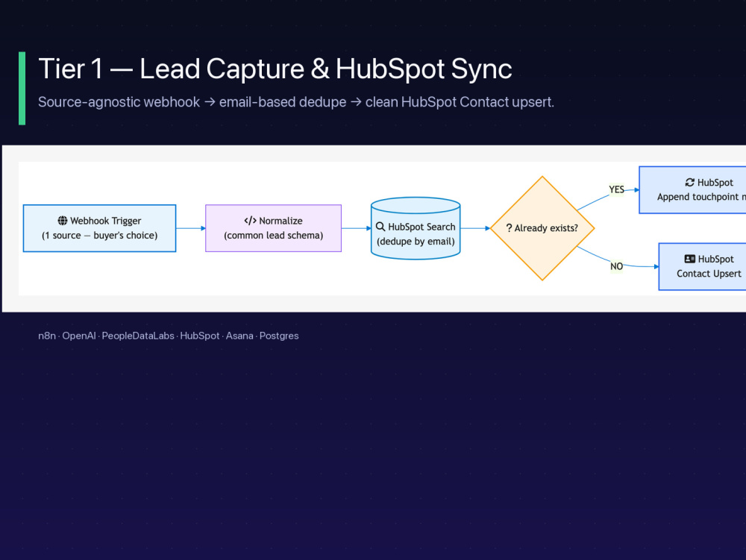Click 'PeopleDataLabs' in the footer list
The width and height of the screenshot is (746, 560).
click(138, 336)
